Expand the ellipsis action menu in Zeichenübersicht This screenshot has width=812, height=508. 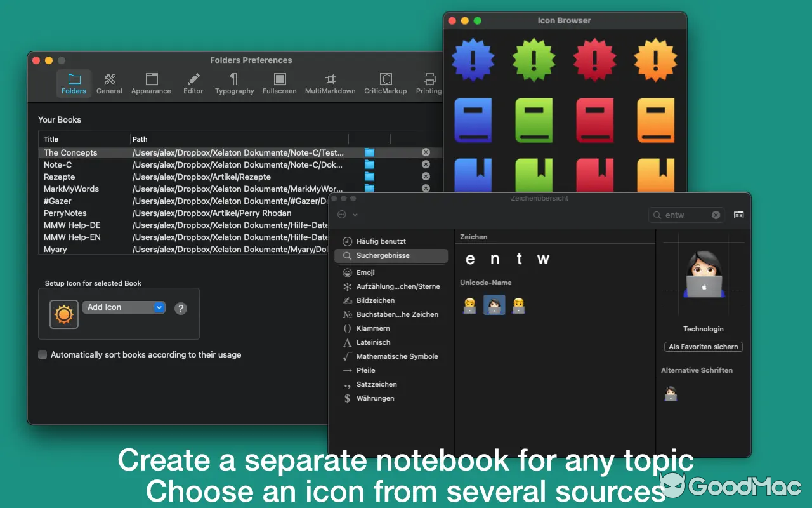tap(347, 215)
